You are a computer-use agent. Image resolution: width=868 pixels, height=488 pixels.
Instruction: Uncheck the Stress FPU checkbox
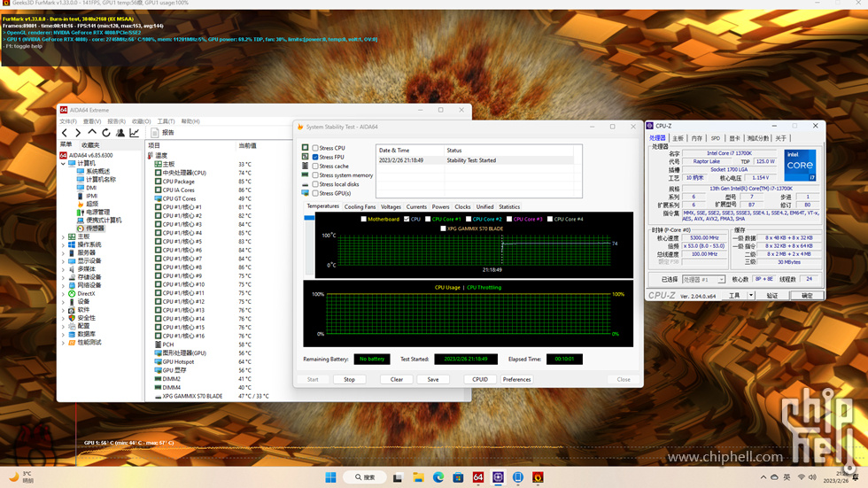(315, 157)
